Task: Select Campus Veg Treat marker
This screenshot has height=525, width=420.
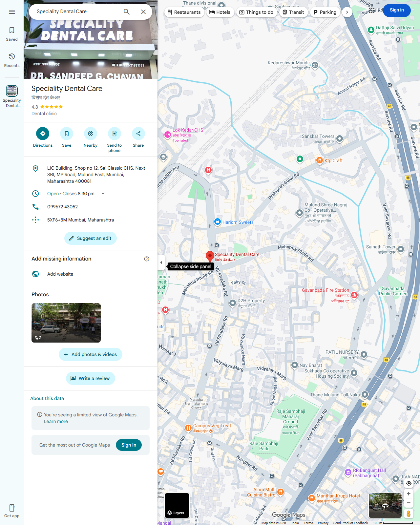Action: 188,428
